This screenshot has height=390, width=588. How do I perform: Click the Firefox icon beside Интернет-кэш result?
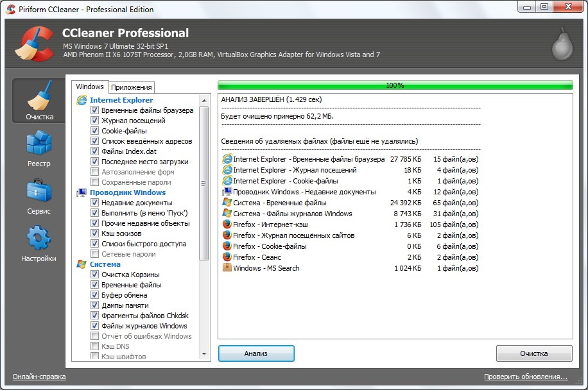pos(227,224)
